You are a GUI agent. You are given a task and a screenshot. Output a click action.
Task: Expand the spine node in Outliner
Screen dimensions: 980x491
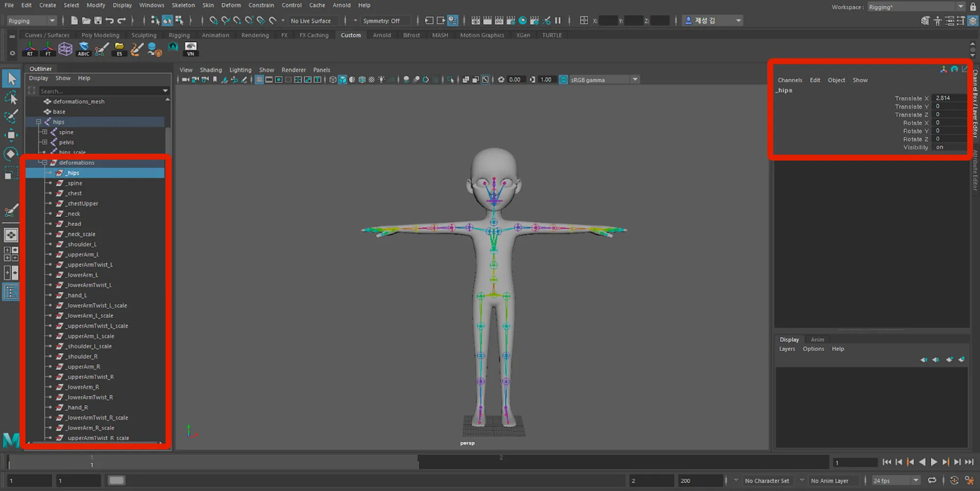(45, 132)
